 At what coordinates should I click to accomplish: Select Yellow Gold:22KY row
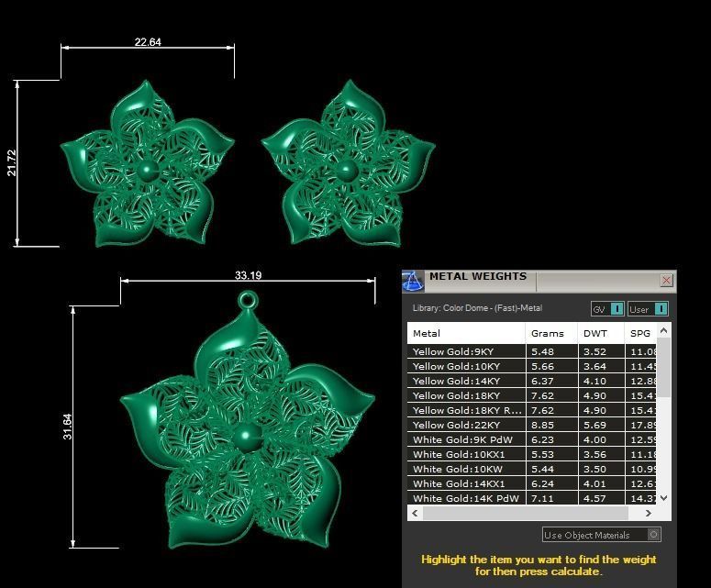[x=531, y=425]
